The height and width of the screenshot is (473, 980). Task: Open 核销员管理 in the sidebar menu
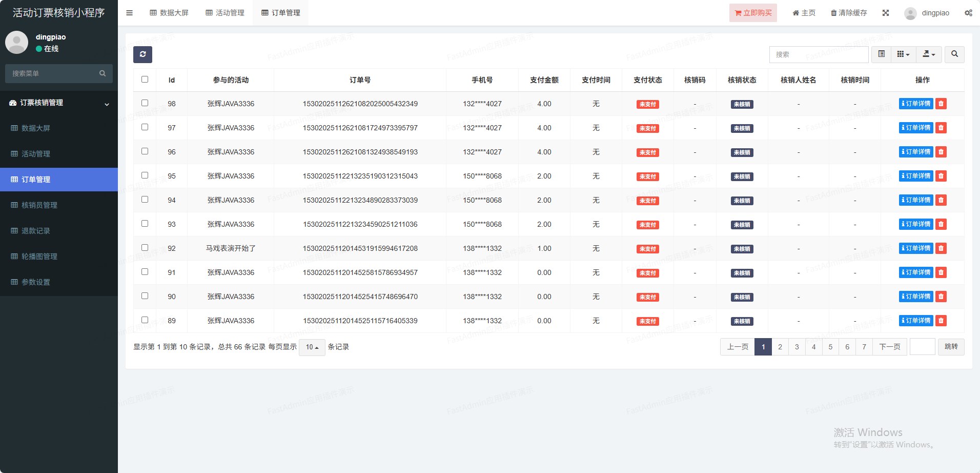click(x=39, y=205)
